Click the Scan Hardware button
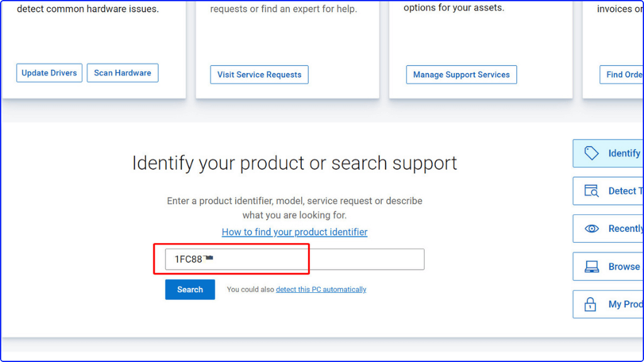 pyautogui.click(x=123, y=72)
